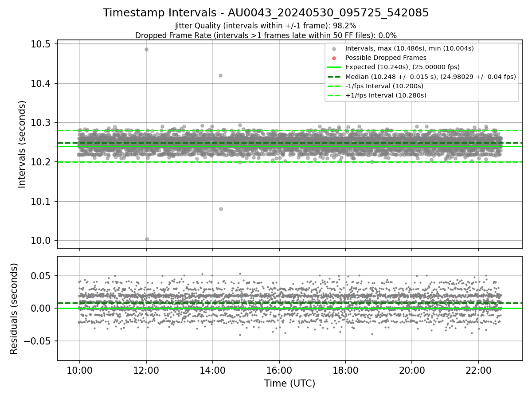Click the '16:00' x-axis tick label

(x=279, y=371)
